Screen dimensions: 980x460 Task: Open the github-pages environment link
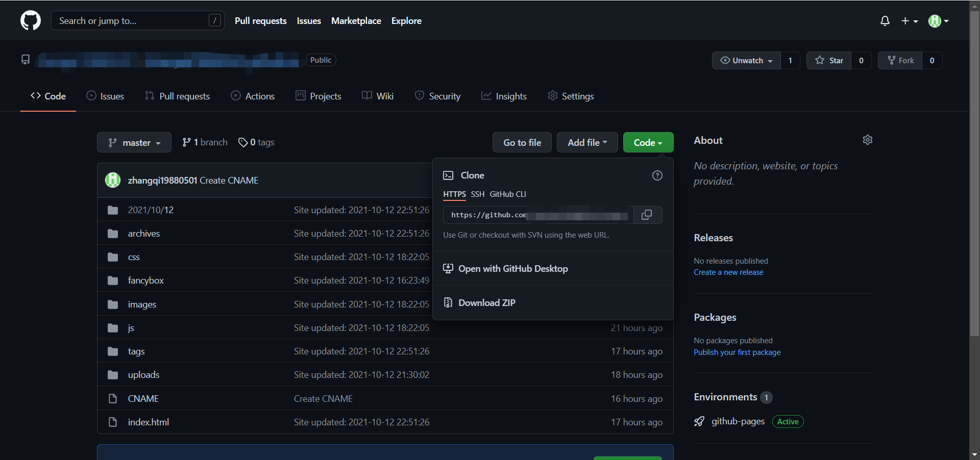[738, 421]
